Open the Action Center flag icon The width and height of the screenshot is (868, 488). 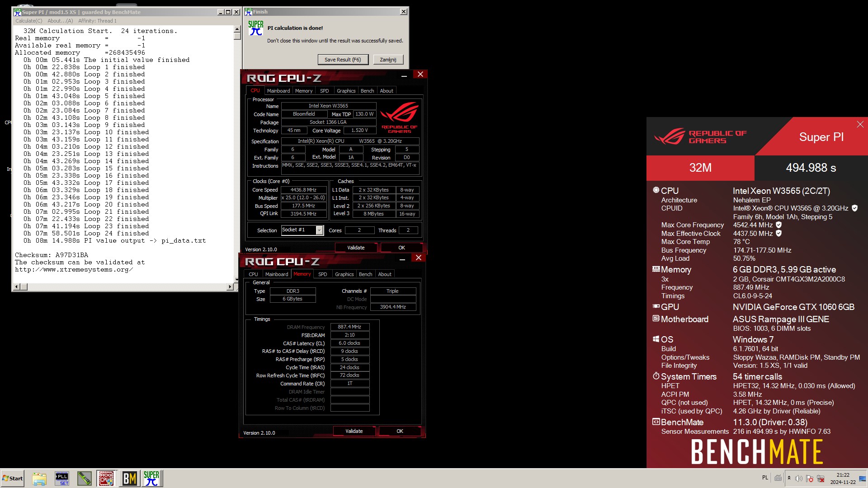[810, 478]
